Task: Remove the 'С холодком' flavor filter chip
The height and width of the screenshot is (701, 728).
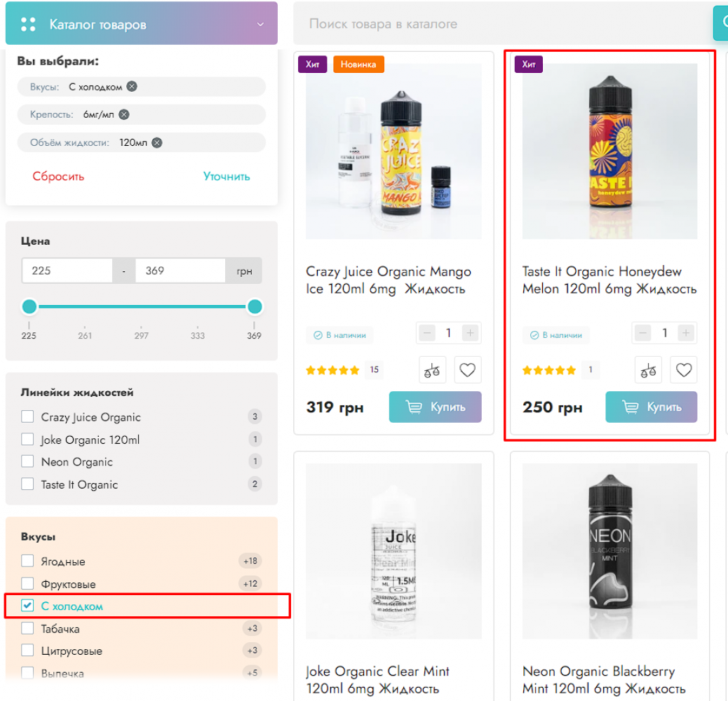Action: [x=132, y=87]
